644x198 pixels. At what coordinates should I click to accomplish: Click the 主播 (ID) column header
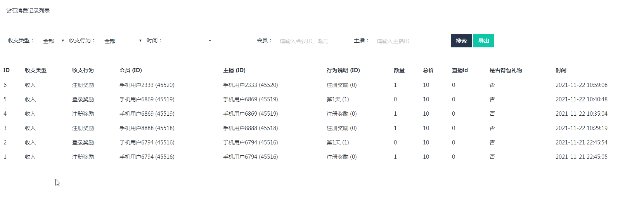234,70
